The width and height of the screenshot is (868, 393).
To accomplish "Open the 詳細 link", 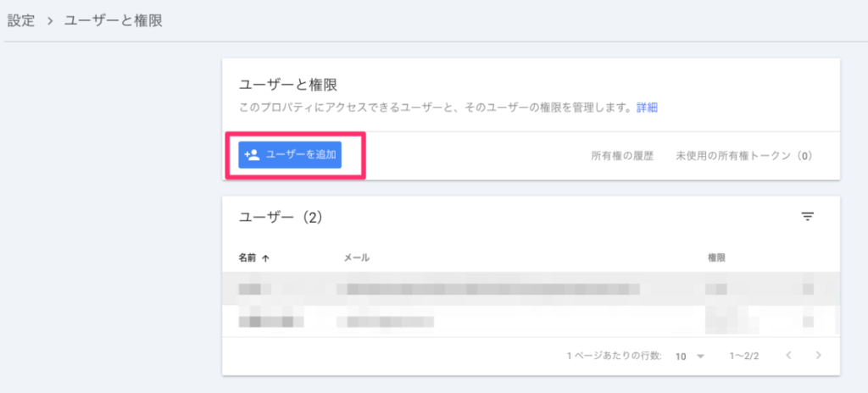I will click(647, 108).
